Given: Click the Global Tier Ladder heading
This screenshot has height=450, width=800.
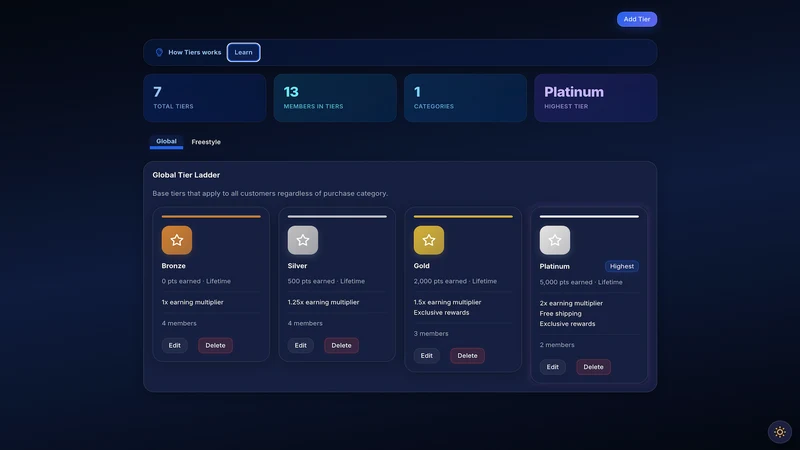Looking at the screenshot, I should [x=186, y=175].
